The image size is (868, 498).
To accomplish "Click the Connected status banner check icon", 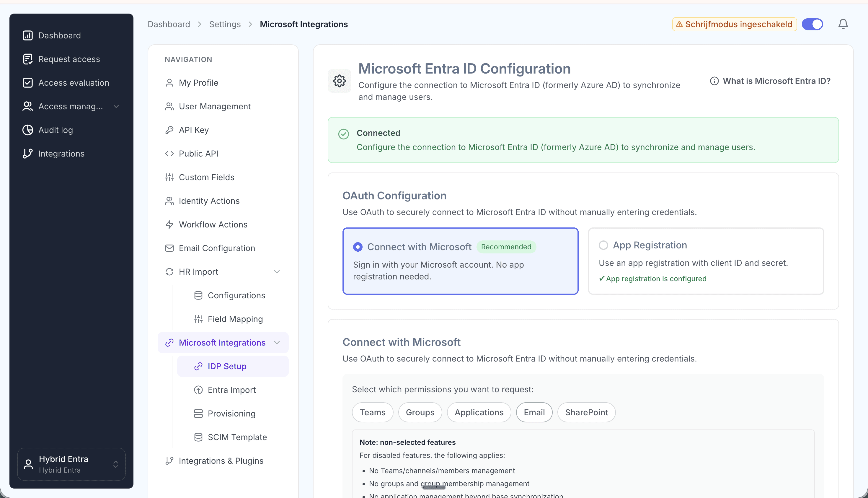I will [x=343, y=134].
